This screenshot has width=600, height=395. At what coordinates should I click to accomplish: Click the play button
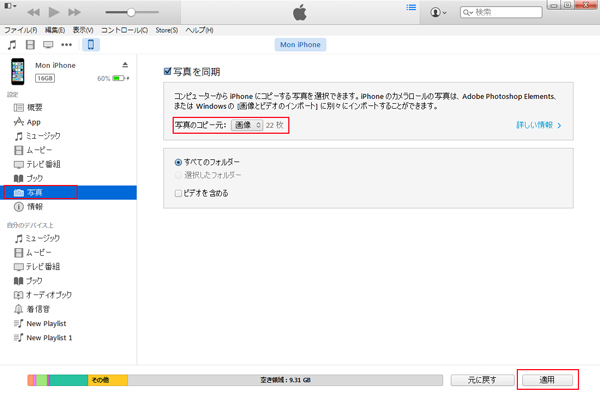[54, 12]
